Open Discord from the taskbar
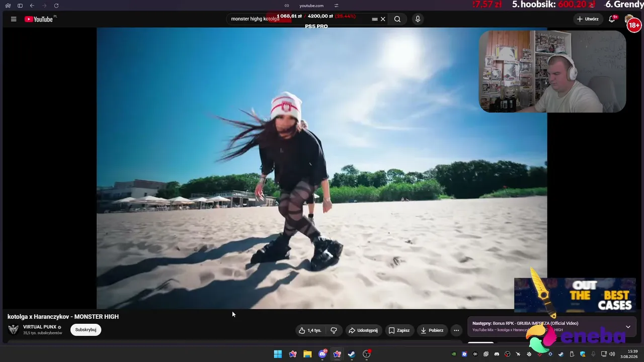Image resolution: width=644 pixels, height=362 pixels. click(323, 354)
